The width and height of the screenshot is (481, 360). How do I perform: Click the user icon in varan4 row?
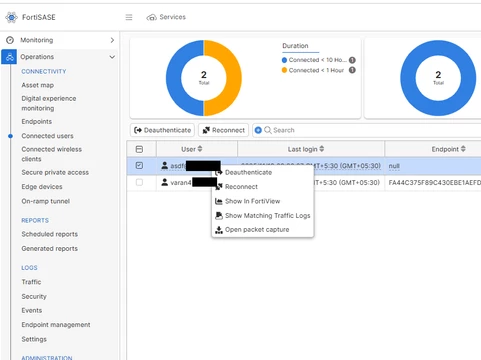tap(164, 182)
